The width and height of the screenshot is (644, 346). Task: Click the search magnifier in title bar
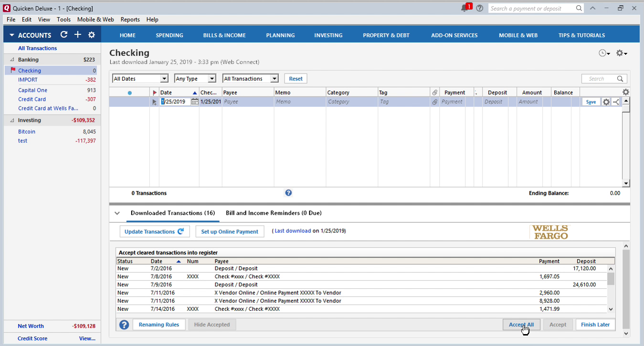pyautogui.click(x=579, y=8)
